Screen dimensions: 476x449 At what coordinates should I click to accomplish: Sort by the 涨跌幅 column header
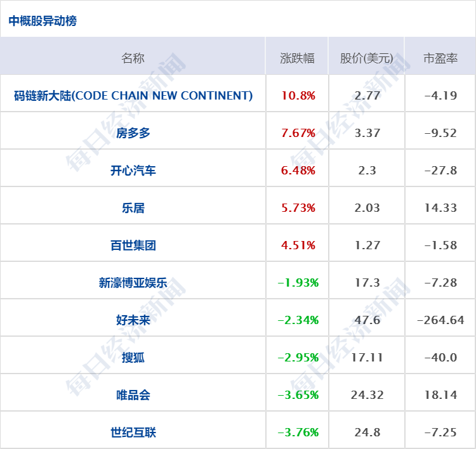pyautogui.click(x=298, y=58)
